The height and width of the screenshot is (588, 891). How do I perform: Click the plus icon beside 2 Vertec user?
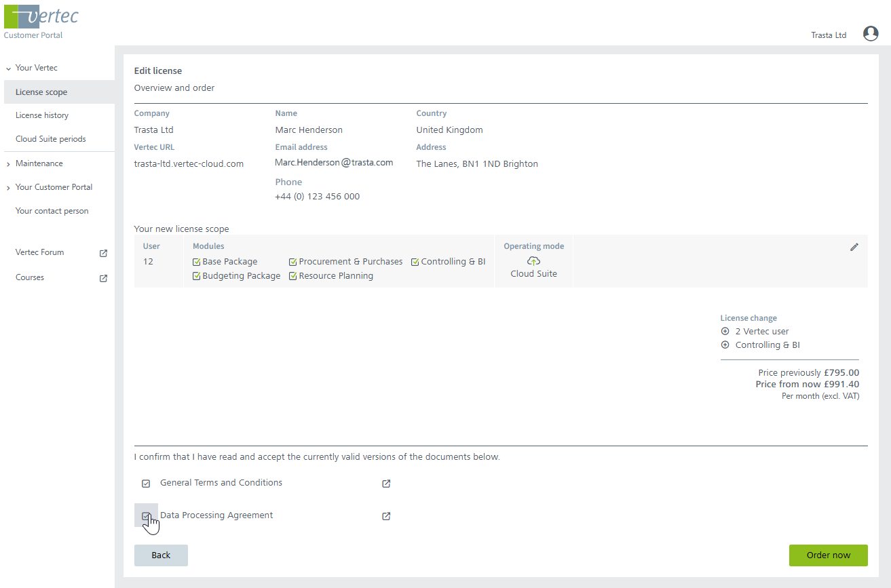(x=725, y=332)
